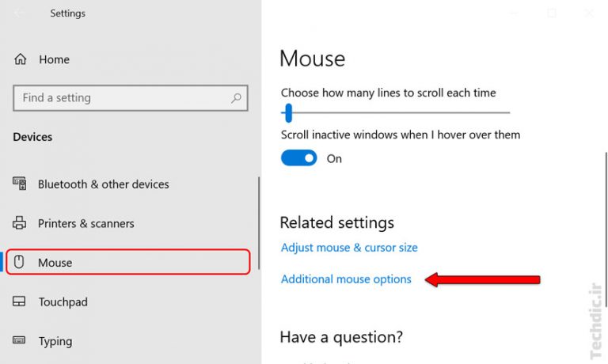Click the back arrow beside Settings title
Image resolution: width=608 pixels, height=364 pixels.
point(19,13)
